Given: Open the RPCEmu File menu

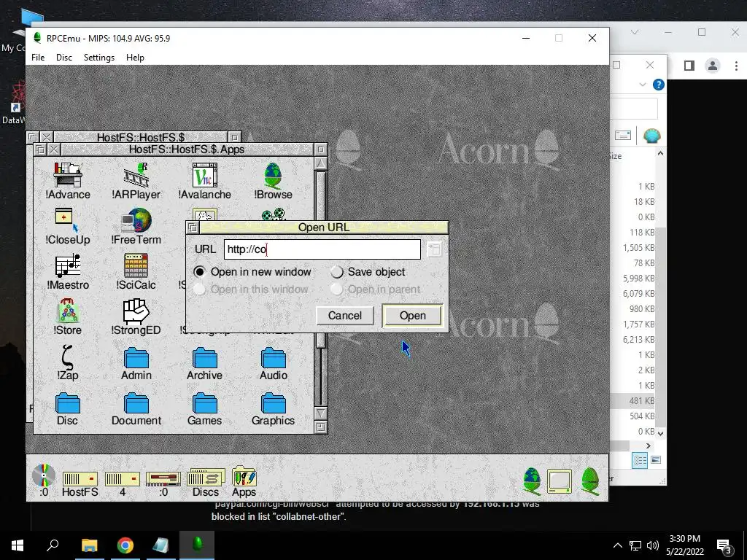Looking at the screenshot, I should pyautogui.click(x=38, y=57).
